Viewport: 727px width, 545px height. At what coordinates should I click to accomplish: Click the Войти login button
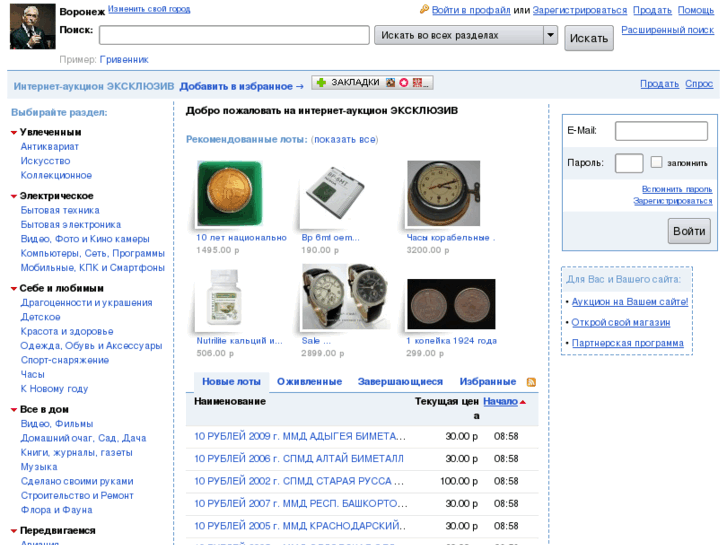[689, 231]
